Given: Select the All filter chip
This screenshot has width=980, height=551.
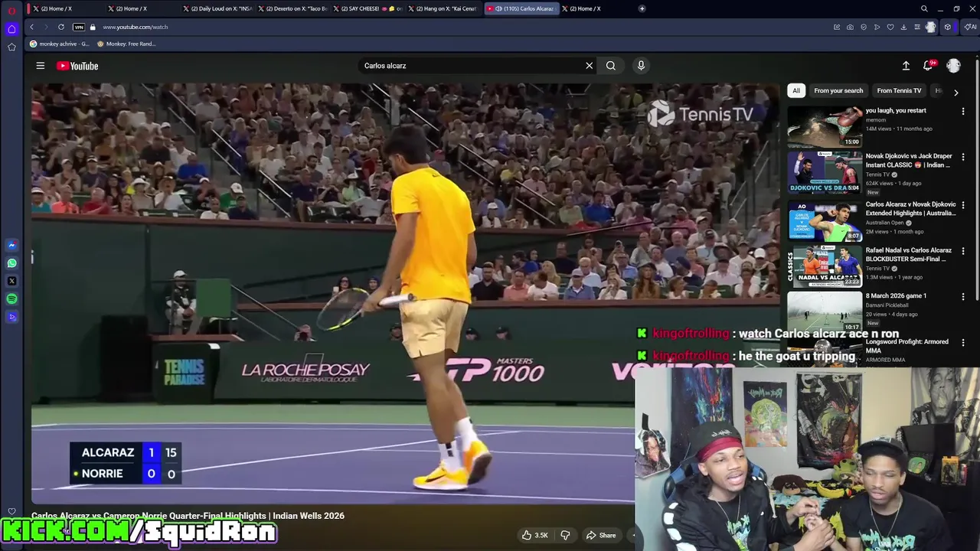Looking at the screenshot, I should pyautogui.click(x=796, y=90).
